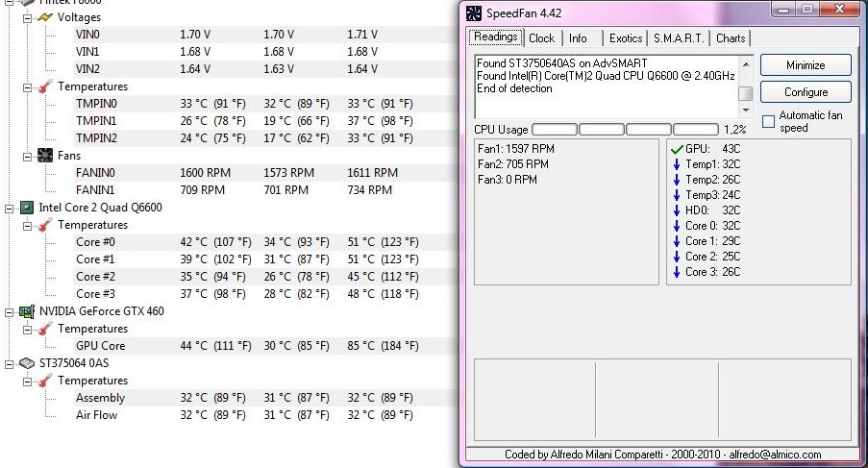Click the SpeedFan title bar app icon
The image size is (868, 468).
point(474,12)
